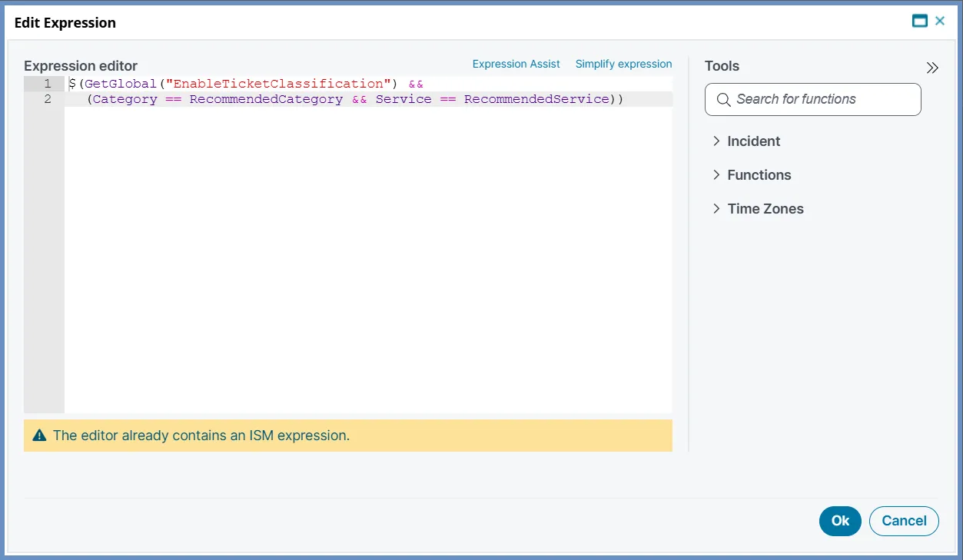Expand the Time Zones tree node
This screenshot has width=963, height=560.
click(716, 209)
